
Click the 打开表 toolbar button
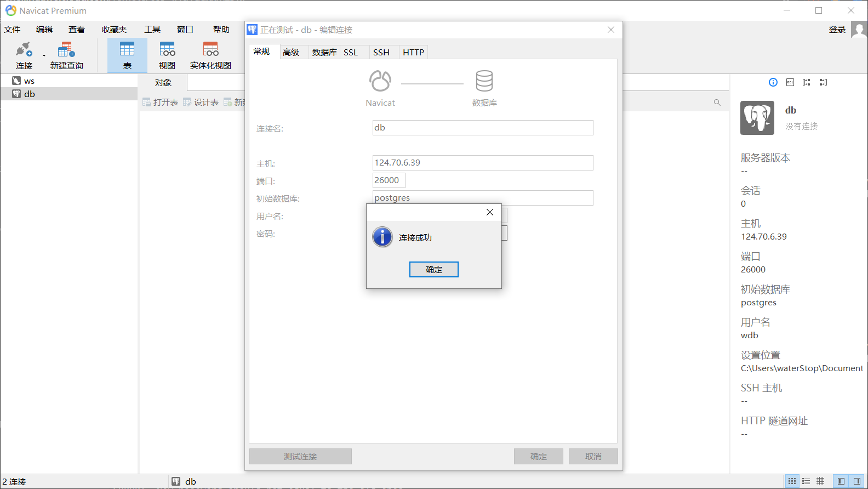(x=161, y=103)
